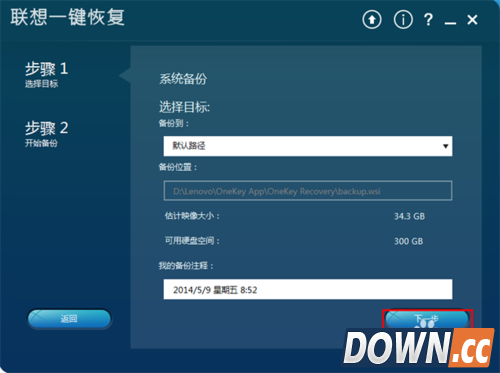Screen dimensions: 500x373
Task: Click the upload arrow icon in title bar
Action: (x=372, y=20)
